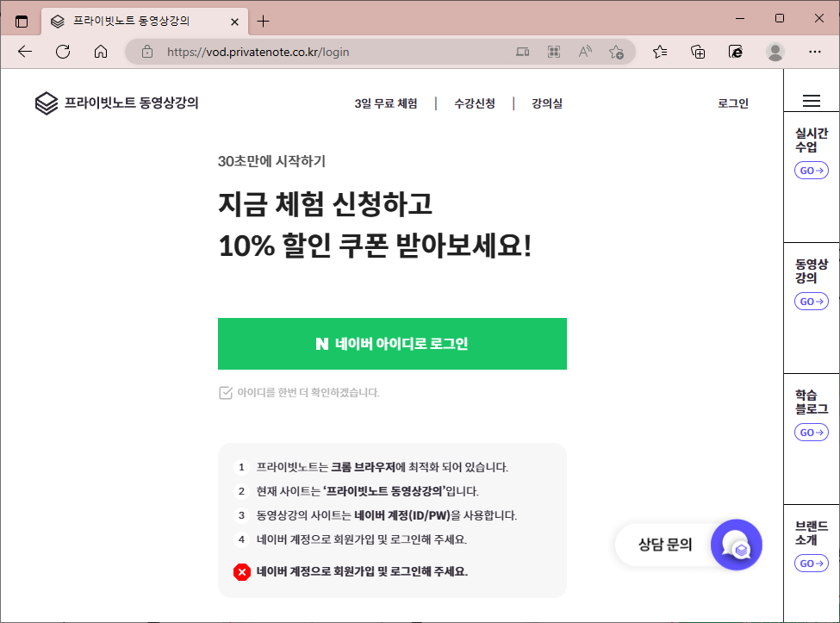This screenshot has width=840, height=623.
Task: Open the browser home page icon
Action: point(101,52)
